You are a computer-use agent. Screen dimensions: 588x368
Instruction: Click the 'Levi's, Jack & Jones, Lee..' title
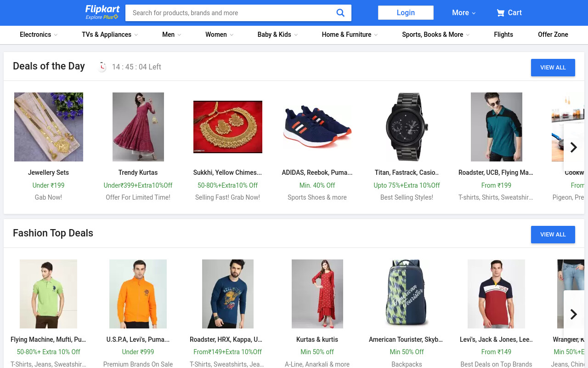click(x=497, y=339)
